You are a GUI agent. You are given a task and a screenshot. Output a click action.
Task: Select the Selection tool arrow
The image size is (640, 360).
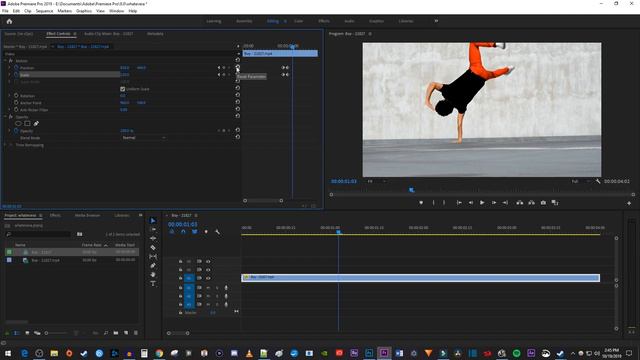tap(153, 220)
